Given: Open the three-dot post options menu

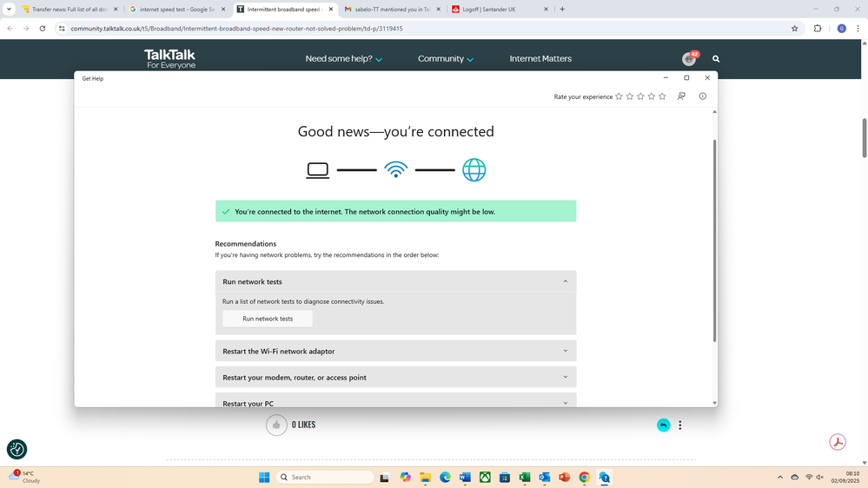Looking at the screenshot, I should (679, 425).
